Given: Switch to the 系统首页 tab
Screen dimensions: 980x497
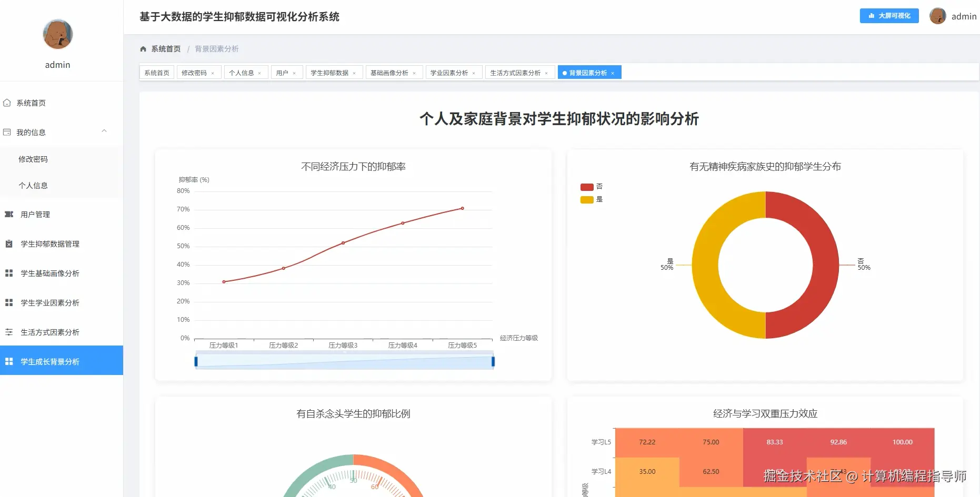Looking at the screenshot, I should coord(157,73).
